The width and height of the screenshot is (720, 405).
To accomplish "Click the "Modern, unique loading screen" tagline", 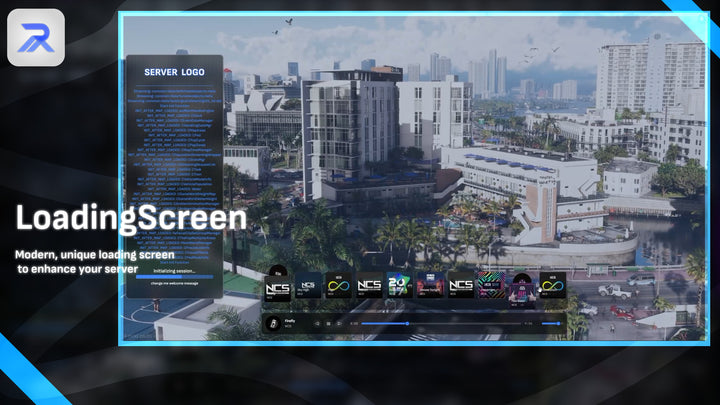I will (x=95, y=254).
